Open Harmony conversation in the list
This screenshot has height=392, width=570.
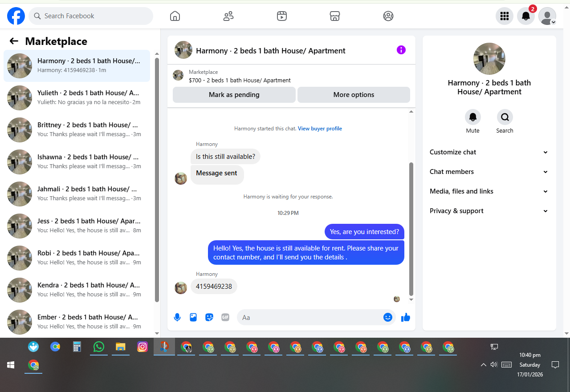(77, 66)
